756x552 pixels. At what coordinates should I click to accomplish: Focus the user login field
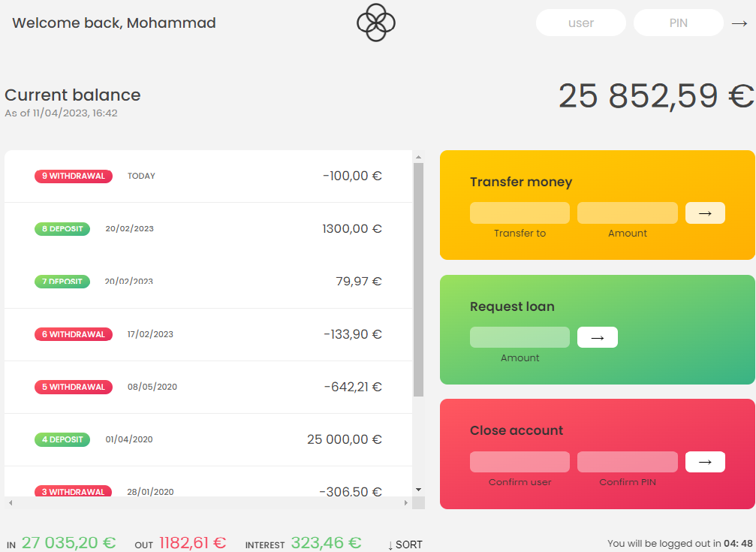[580, 23]
